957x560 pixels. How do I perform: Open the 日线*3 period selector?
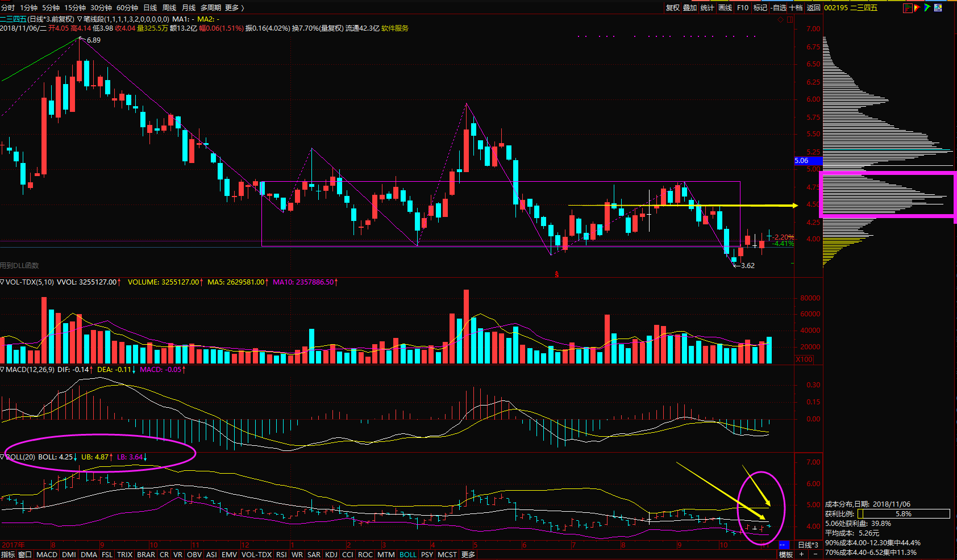pyautogui.click(x=808, y=545)
